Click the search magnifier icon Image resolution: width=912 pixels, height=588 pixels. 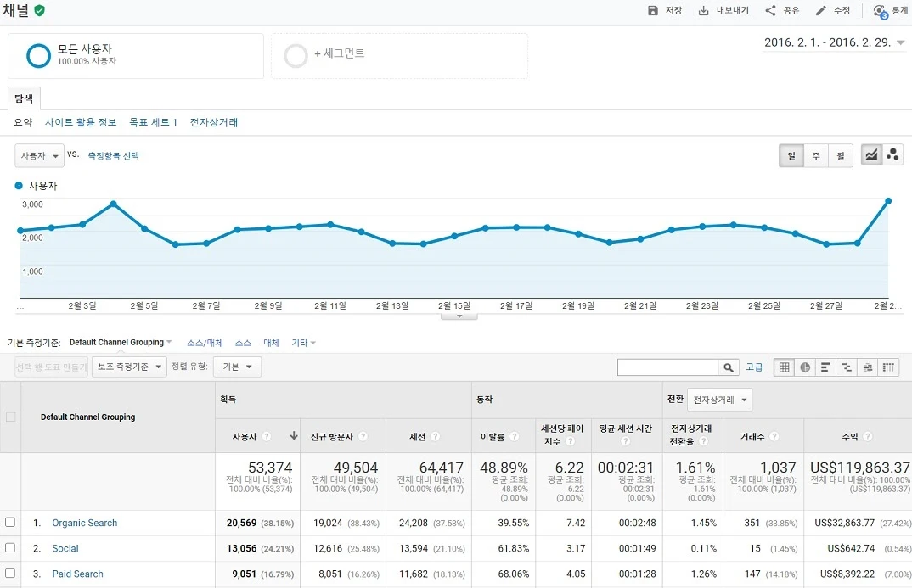click(729, 367)
